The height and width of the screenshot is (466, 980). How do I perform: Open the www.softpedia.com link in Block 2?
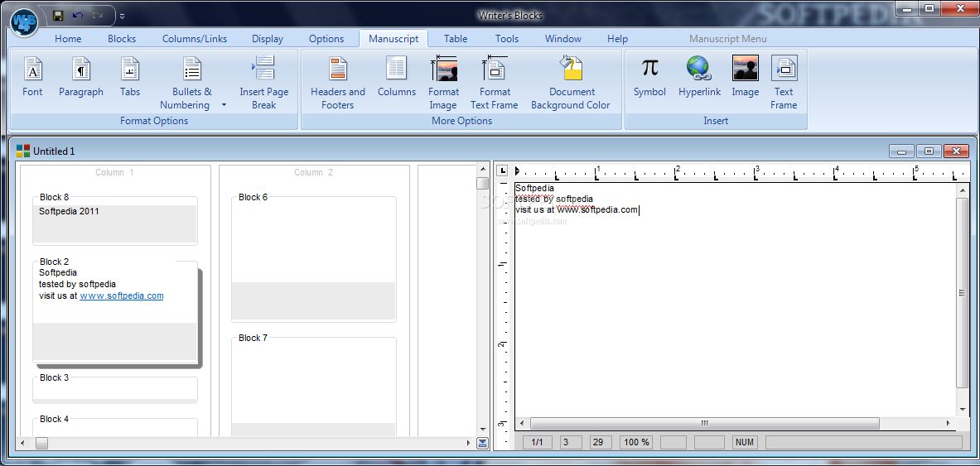coord(121,295)
